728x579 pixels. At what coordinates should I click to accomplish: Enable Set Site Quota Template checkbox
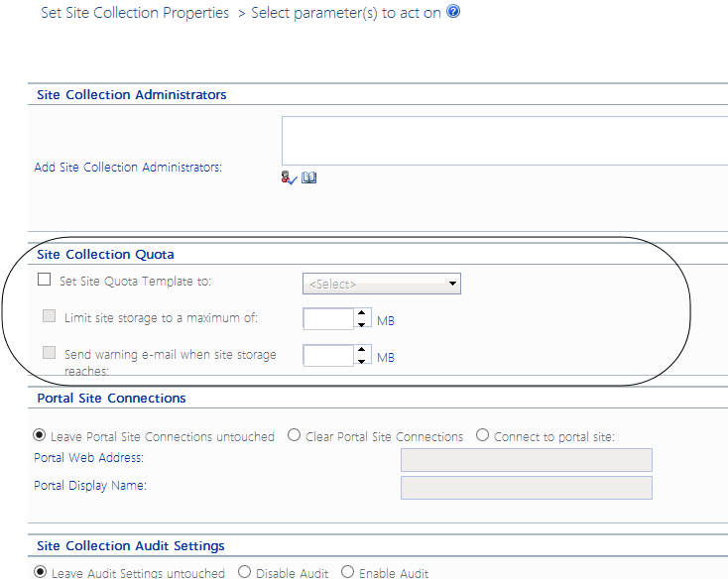pos(44,281)
